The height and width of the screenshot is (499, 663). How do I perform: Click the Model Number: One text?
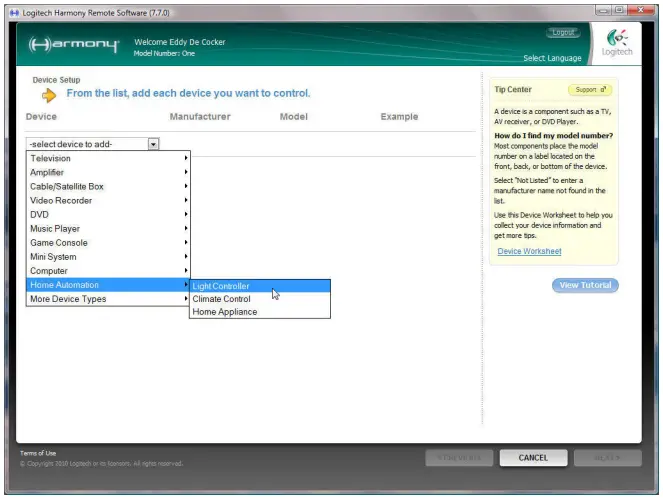click(164, 53)
